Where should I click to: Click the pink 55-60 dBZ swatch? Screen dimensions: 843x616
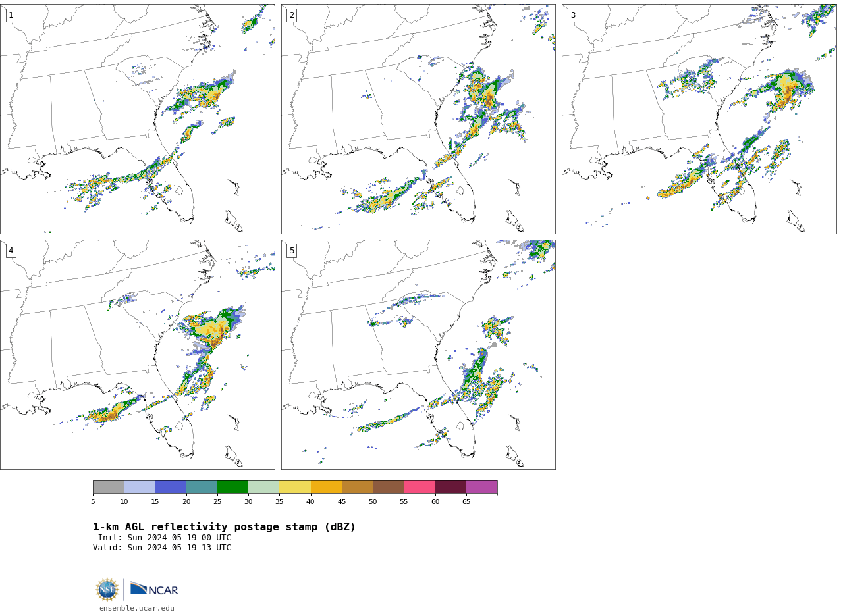[x=420, y=487]
